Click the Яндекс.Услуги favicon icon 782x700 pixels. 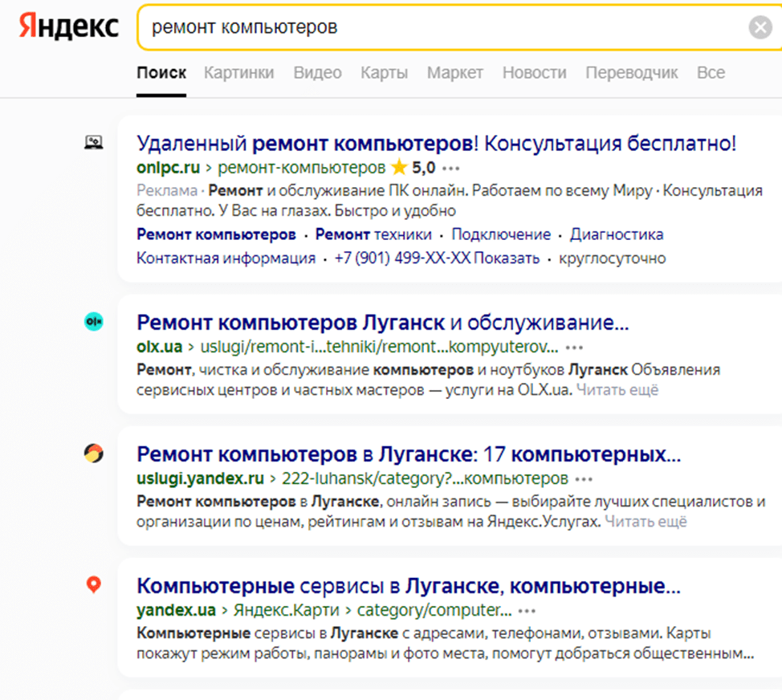[x=94, y=454]
